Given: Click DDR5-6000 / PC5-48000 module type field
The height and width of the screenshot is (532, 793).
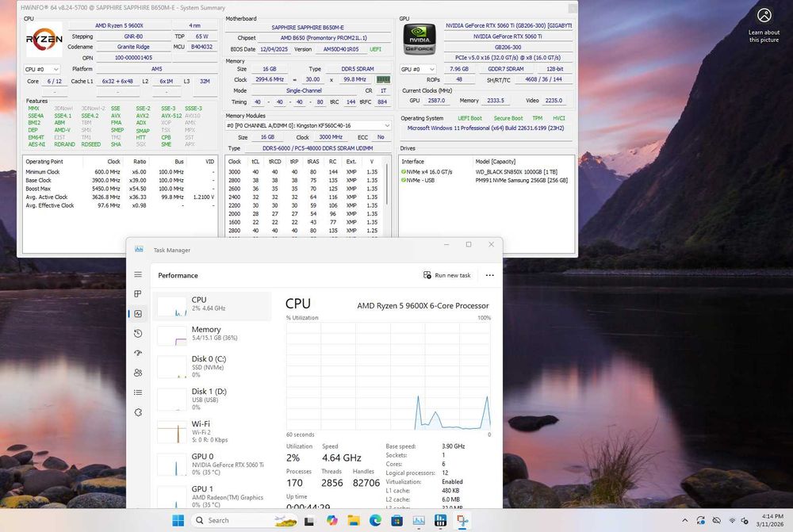Looking at the screenshot, I should 318,149.
